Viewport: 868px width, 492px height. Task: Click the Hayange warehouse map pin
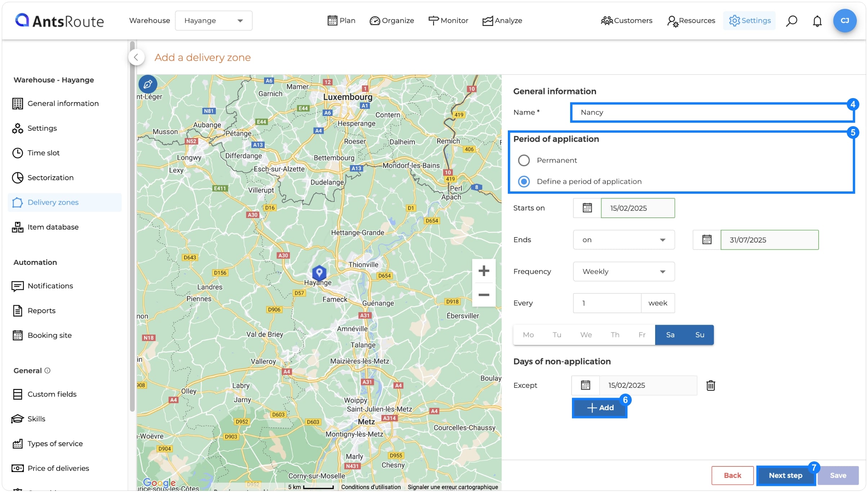(319, 273)
